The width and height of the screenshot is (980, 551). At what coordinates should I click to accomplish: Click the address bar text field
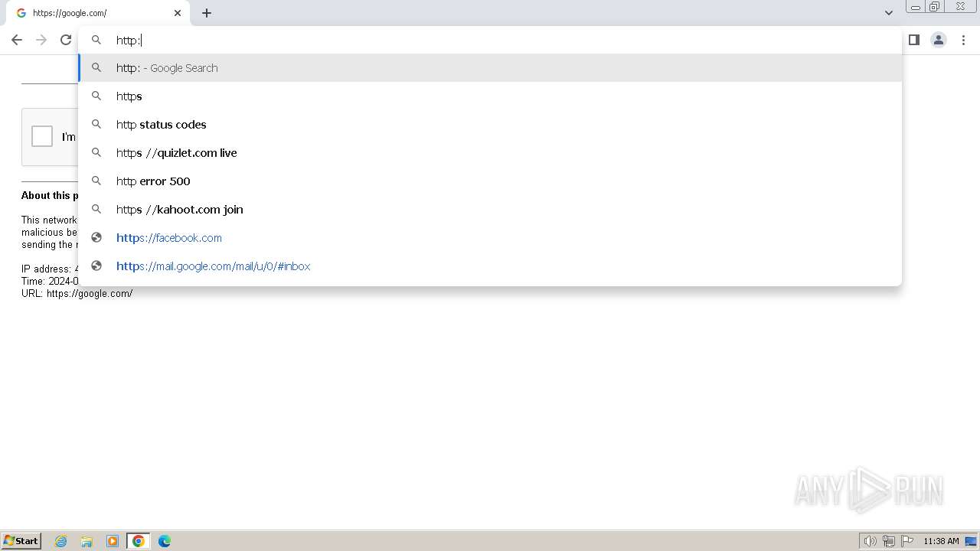point(490,40)
